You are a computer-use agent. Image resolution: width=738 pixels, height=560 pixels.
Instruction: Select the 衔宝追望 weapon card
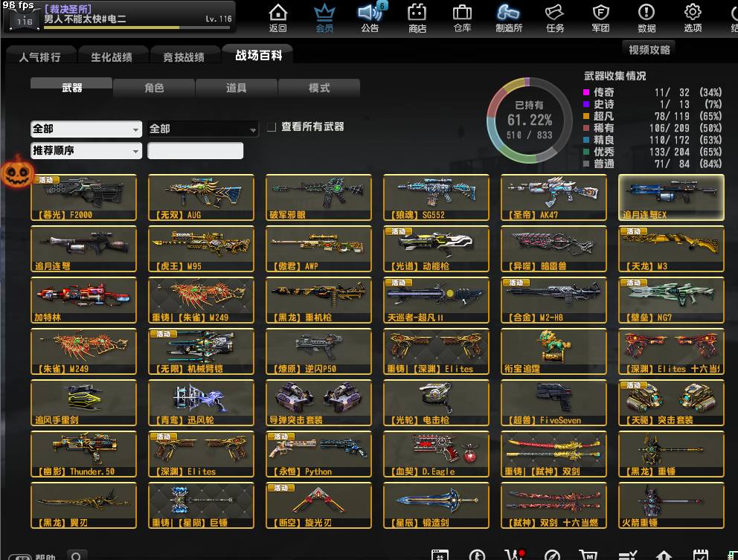553,351
